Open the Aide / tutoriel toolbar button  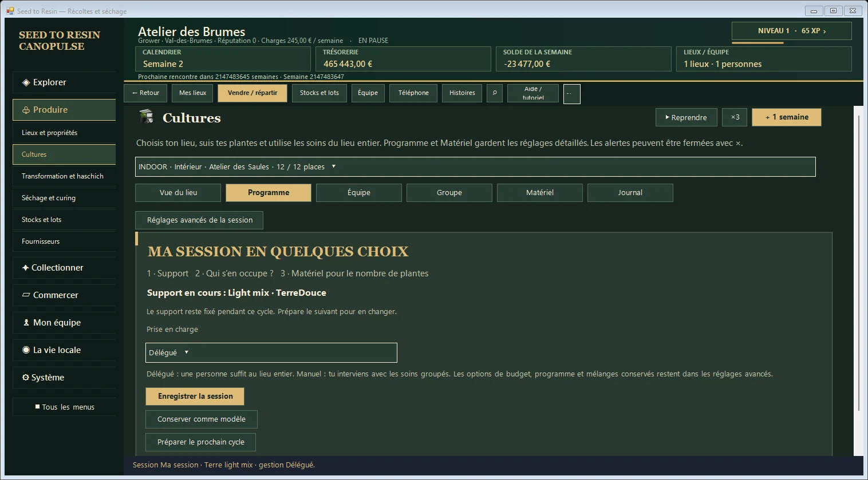coord(533,93)
